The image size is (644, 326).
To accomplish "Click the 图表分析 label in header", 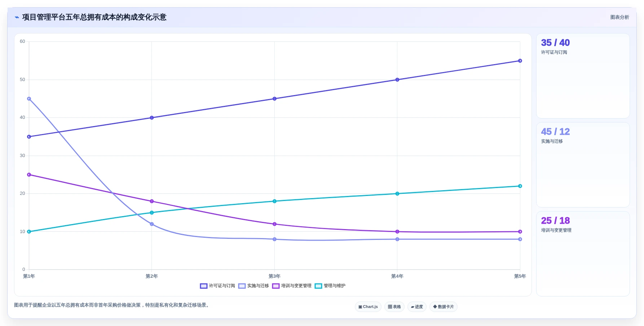I will [619, 17].
